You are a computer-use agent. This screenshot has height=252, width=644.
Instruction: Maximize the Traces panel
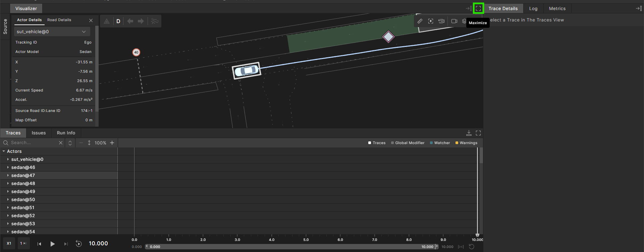pos(478,133)
